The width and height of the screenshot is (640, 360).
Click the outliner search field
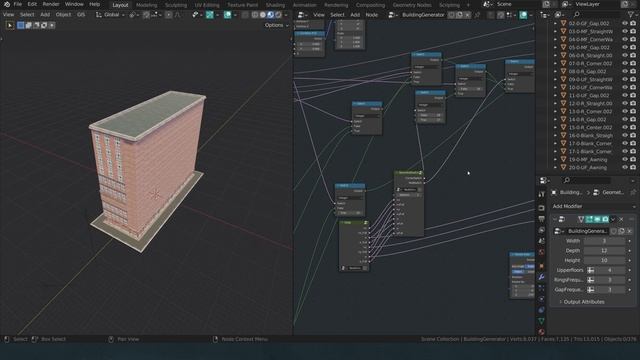coord(598,15)
